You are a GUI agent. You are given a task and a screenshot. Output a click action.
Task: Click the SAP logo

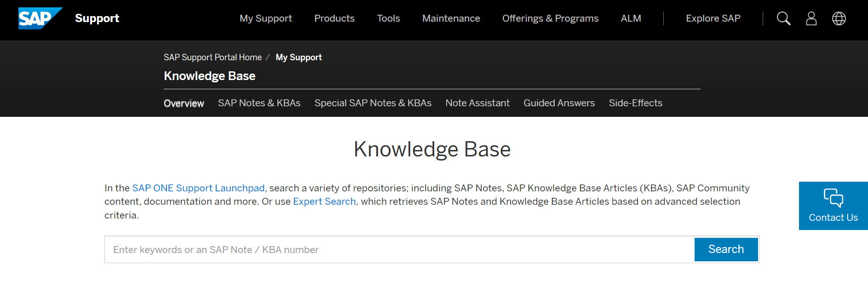pyautogui.click(x=40, y=18)
